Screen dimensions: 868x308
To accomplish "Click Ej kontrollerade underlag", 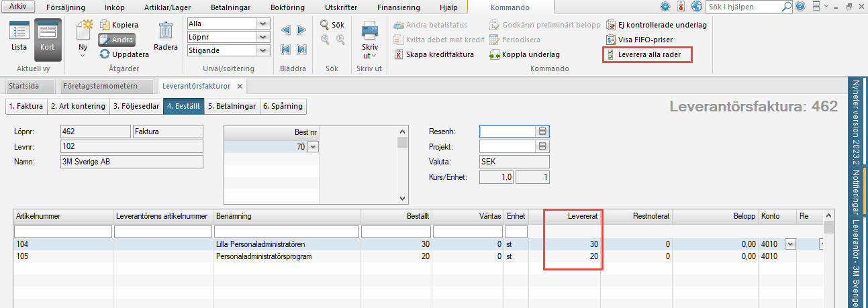I will (x=656, y=25).
